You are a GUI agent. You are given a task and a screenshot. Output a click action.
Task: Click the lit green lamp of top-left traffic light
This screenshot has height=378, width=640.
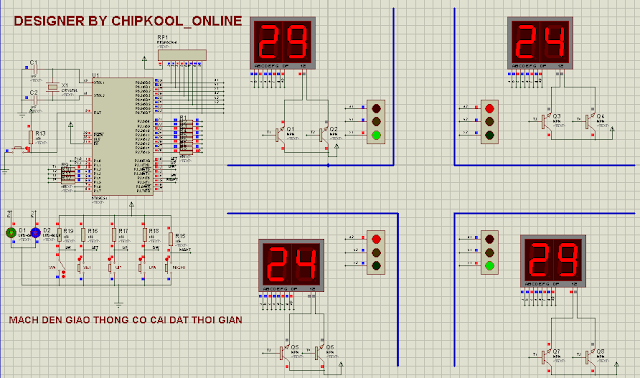tap(376, 135)
